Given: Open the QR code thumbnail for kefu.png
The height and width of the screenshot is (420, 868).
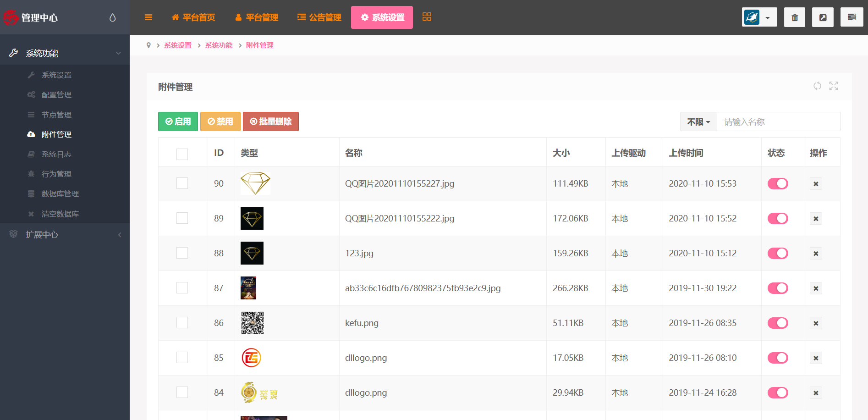Looking at the screenshot, I should tap(253, 323).
